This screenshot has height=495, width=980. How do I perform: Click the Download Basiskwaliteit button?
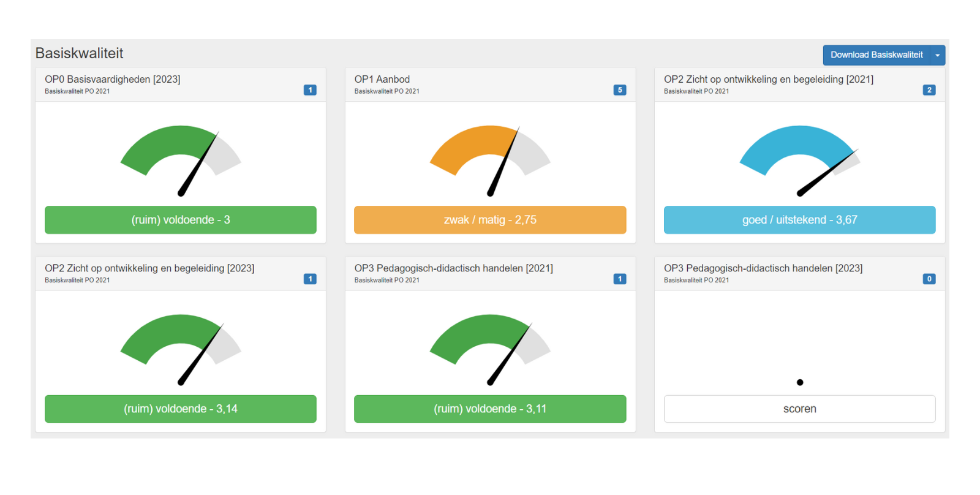876,55
